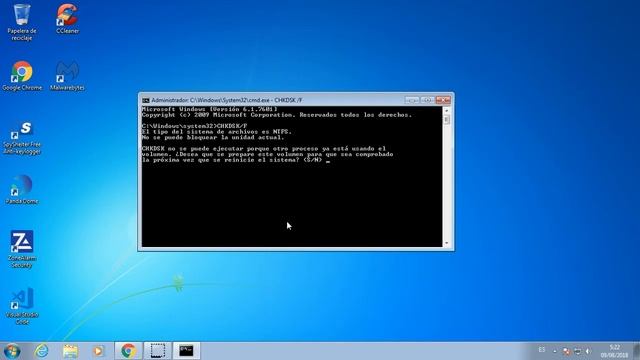Viewport: 640px width, 360px height.
Task: Click the ES language indicator
Action: [x=542, y=350]
